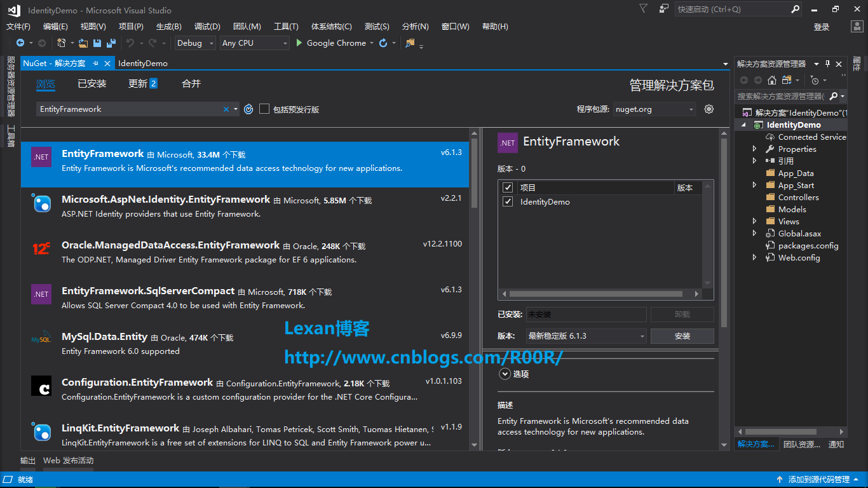Open the Debug menu
Screen dimensions: 868x488
coord(207,27)
